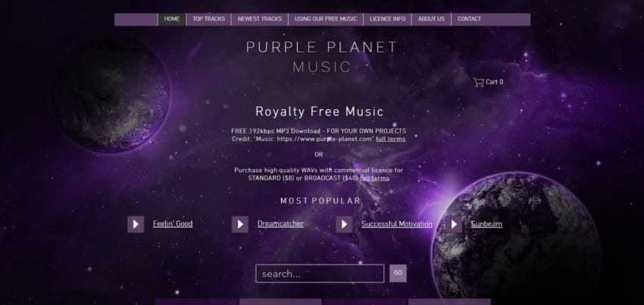Click the search input field
644x305 pixels.
coord(320,273)
